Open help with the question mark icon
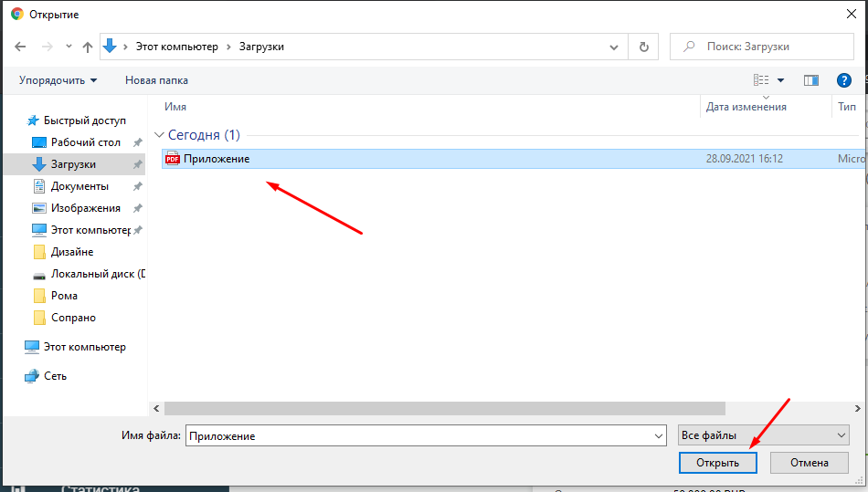 [x=843, y=80]
